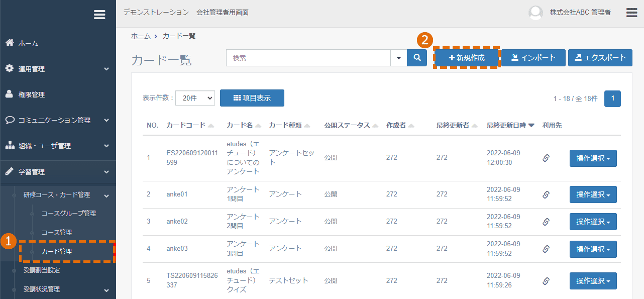Screen dimensions: 644x299
Task: Follow the ホーム breadcrumb link
Action: tap(141, 36)
